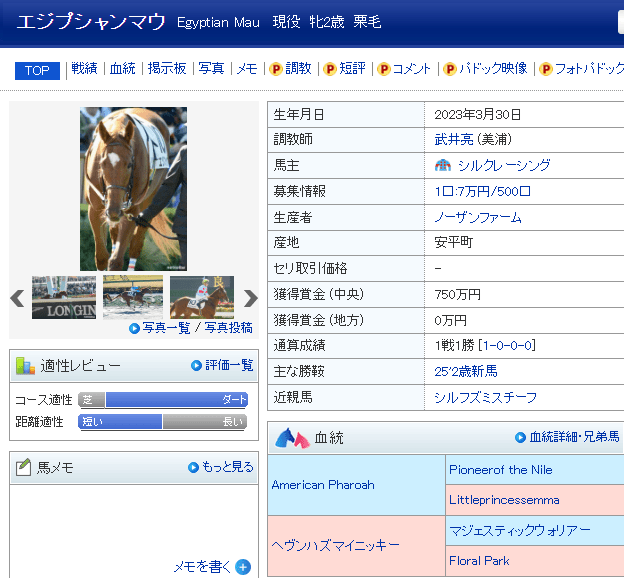Click the シルクレーシング silks icon

pyautogui.click(x=443, y=165)
